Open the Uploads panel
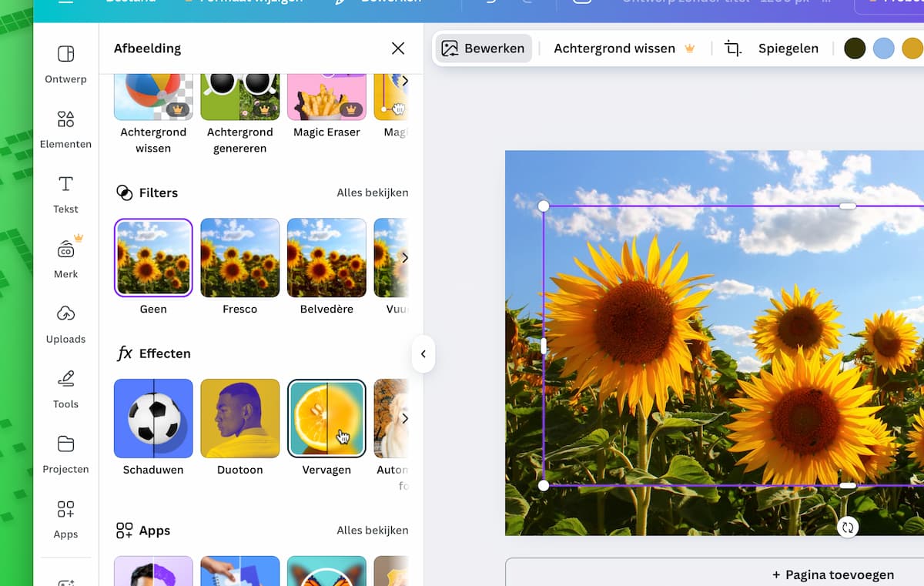 [x=65, y=323]
